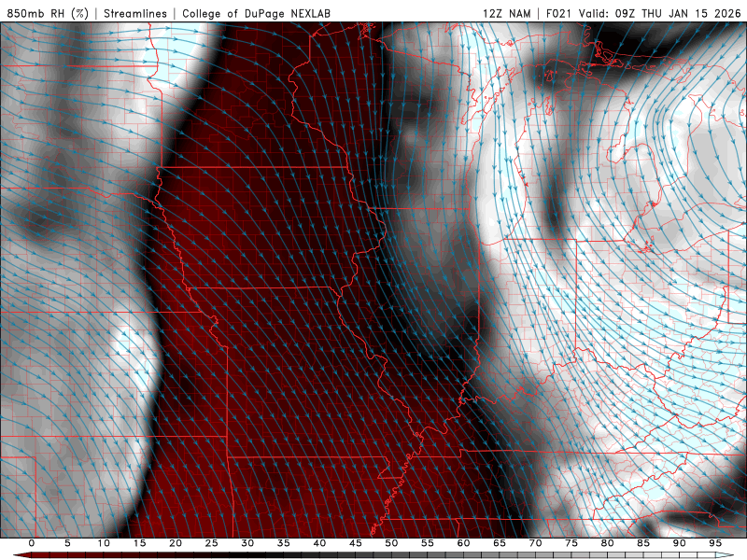This screenshot has width=747, height=560.
Task: Click the '10' value on color scale
Action: tap(104, 543)
